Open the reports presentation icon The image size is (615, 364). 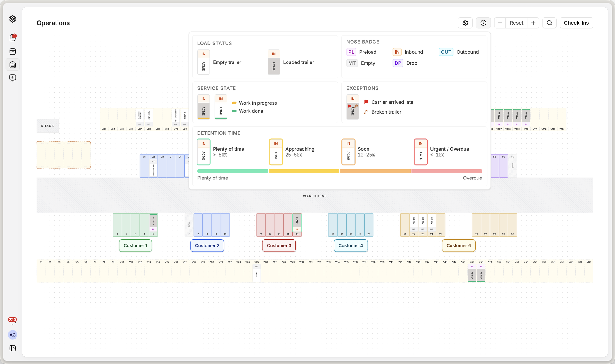(x=13, y=78)
